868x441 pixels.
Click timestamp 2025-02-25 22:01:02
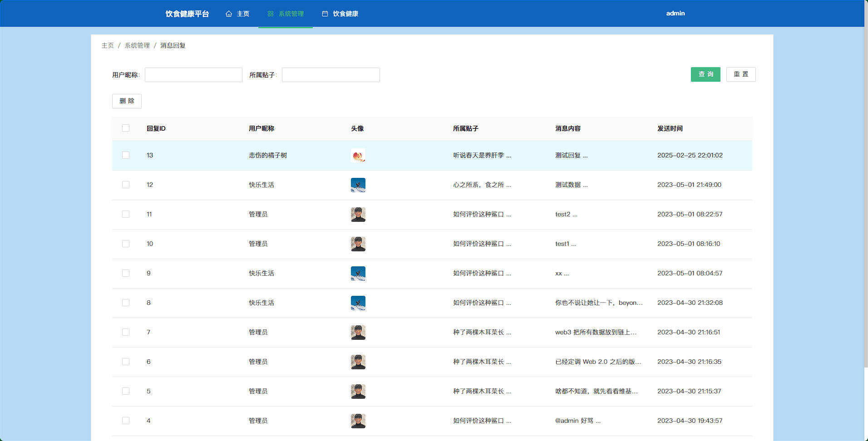point(690,155)
